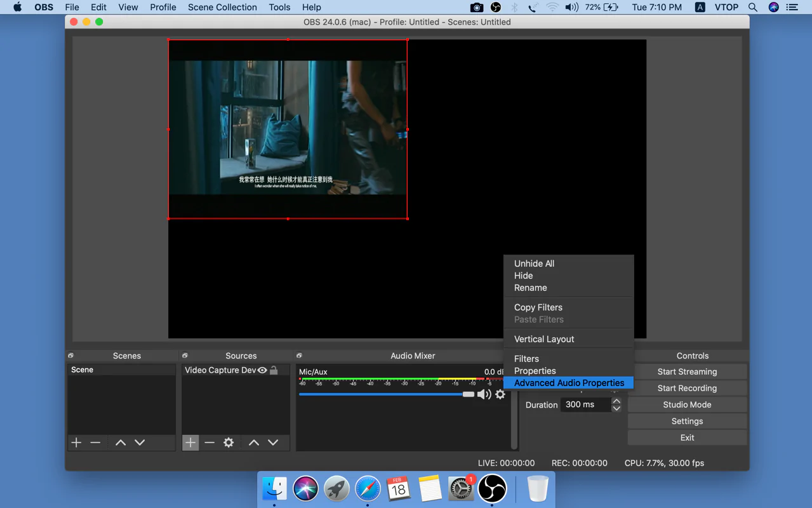This screenshot has width=812, height=508.
Task: Select Vertical Layout menu entry
Action: [x=544, y=339]
